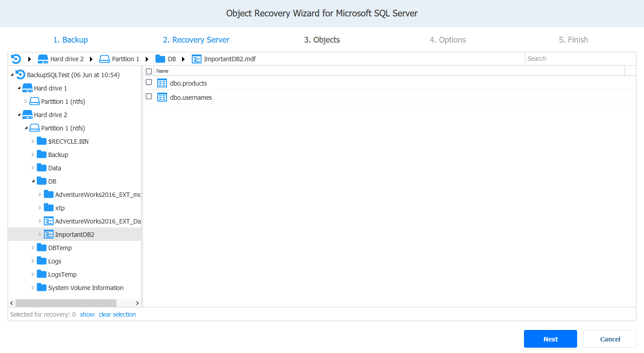Click the show selection link
This screenshot has height=353, width=644.
pyautogui.click(x=87, y=314)
